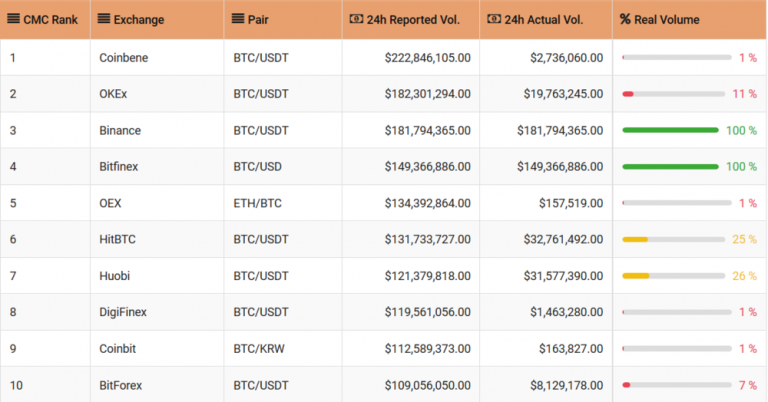Select the OEX exchange name
The width and height of the screenshot is (768, 402).
pos(110,203)
